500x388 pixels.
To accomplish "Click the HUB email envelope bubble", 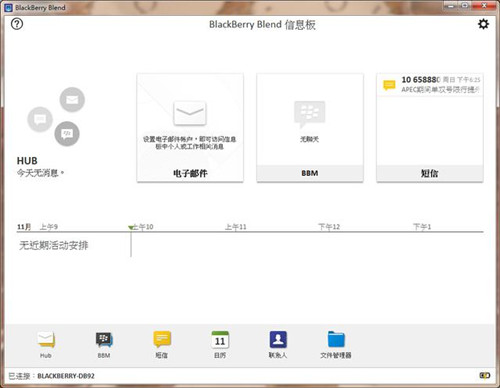I will tap(72, 99).
